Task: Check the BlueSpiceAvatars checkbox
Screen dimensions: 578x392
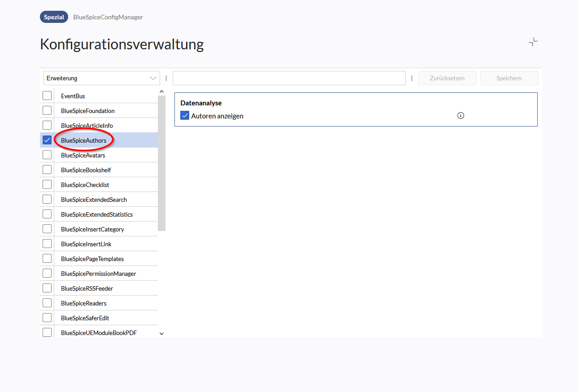Action: (x=47, y=155)
